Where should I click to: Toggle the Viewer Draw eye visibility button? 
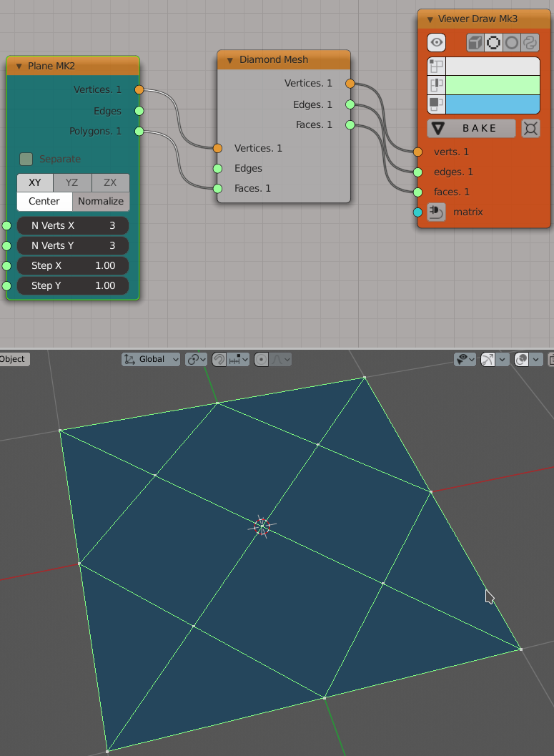pyautogui.click(x=437, y=43)
